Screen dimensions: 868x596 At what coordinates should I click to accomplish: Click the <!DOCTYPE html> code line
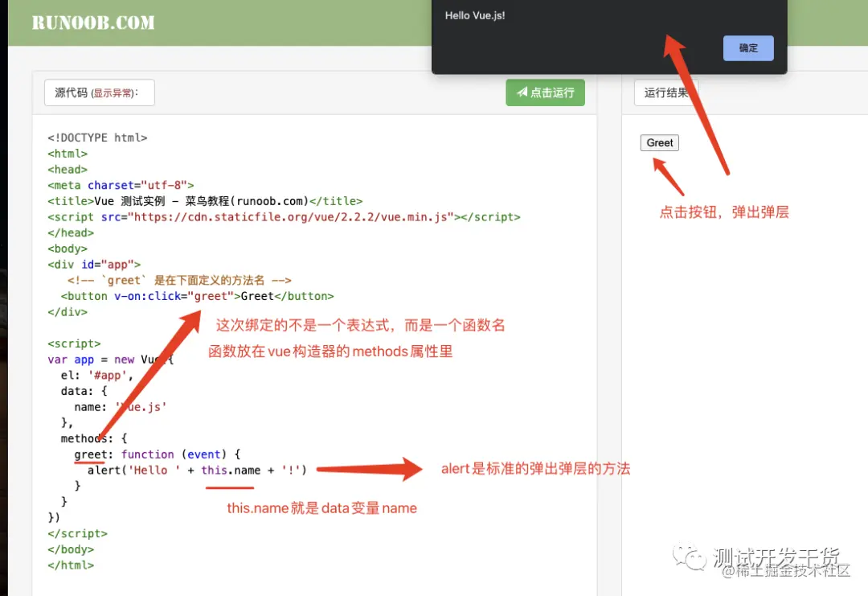point(97,138)
